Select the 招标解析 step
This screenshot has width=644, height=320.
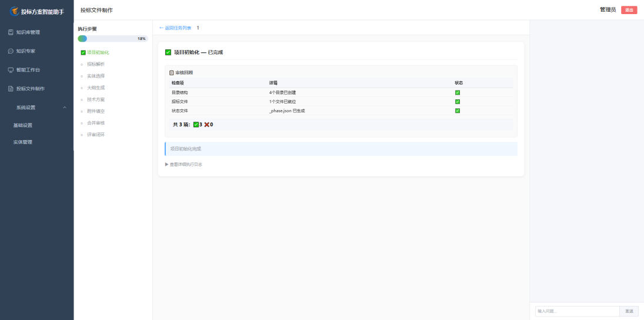tap(96, 64)
